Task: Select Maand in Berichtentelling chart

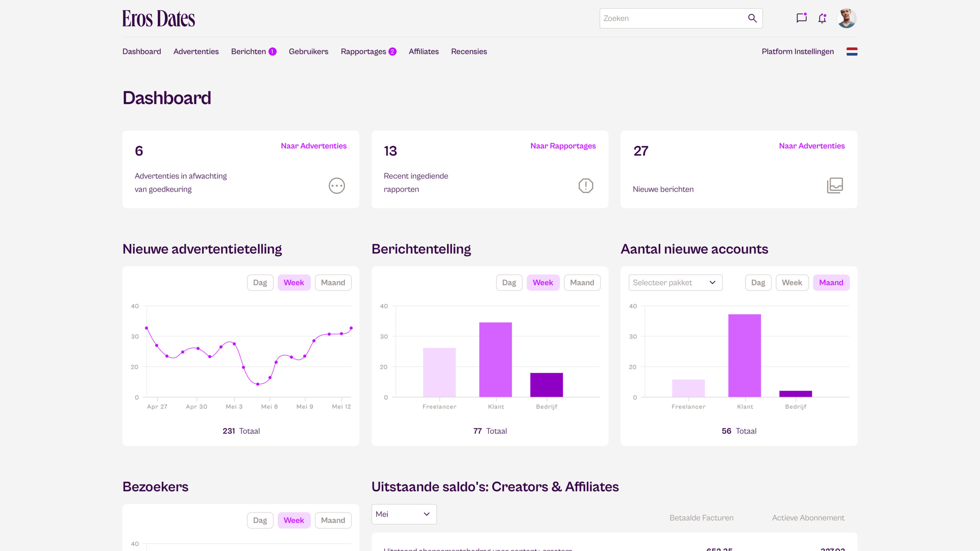Action: point(582,283)
